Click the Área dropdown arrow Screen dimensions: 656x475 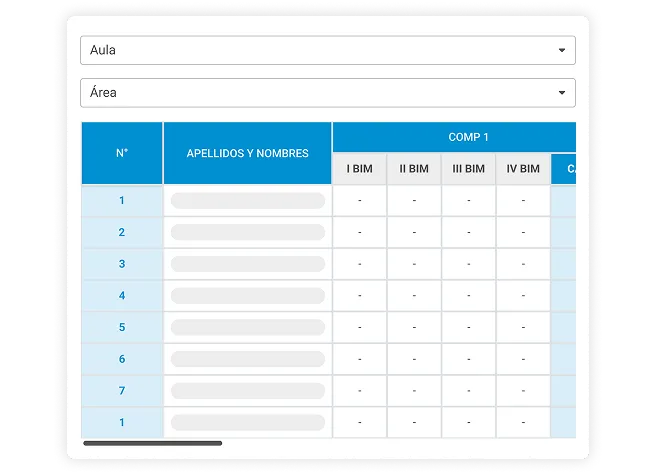point(562,92)
